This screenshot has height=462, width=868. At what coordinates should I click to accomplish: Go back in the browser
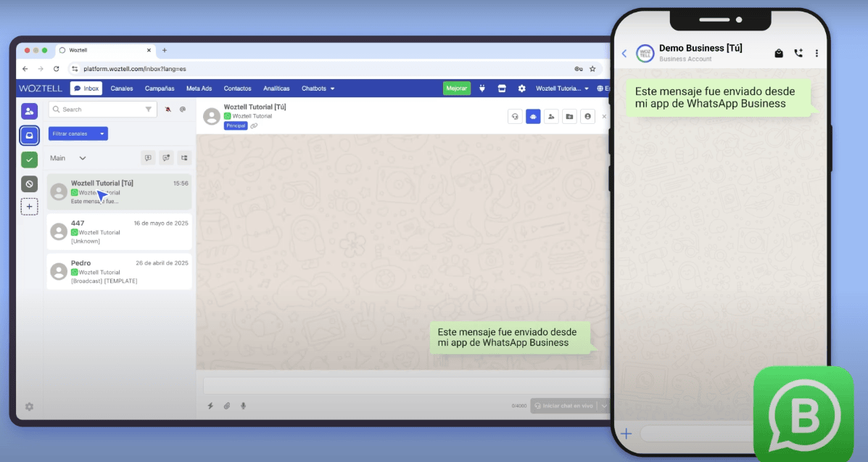25,69
